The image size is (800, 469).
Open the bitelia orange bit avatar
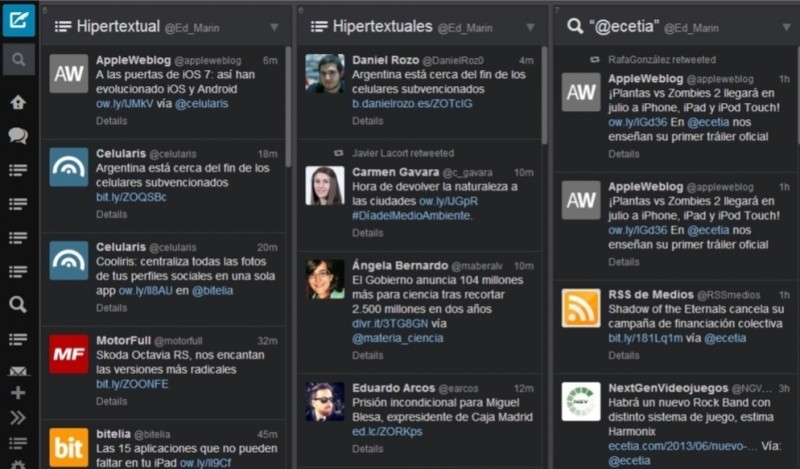69,448
